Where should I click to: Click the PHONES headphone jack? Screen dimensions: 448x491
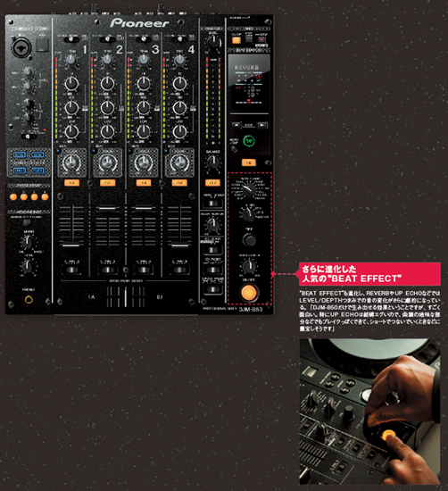[29, 300]
